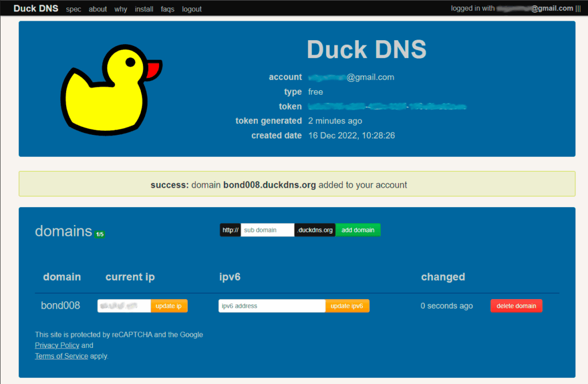Open the spec page

73,9
